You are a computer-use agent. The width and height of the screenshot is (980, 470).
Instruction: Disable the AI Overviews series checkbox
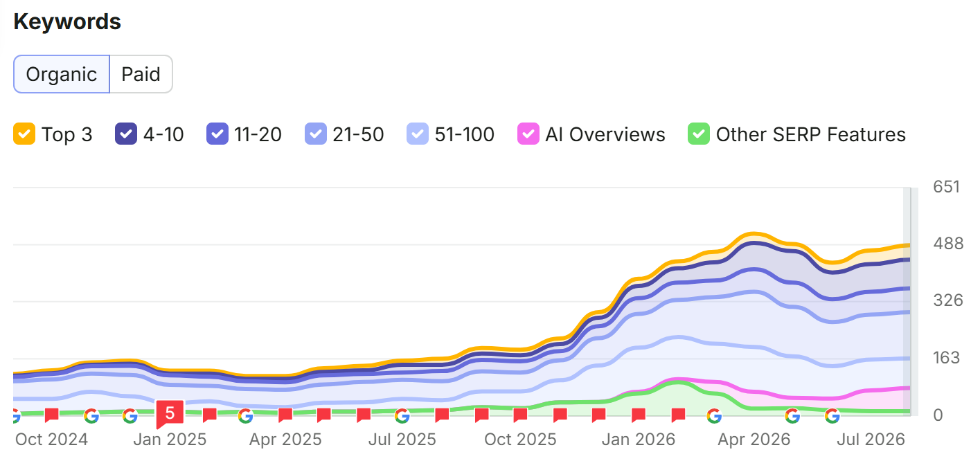pos(528,134)
